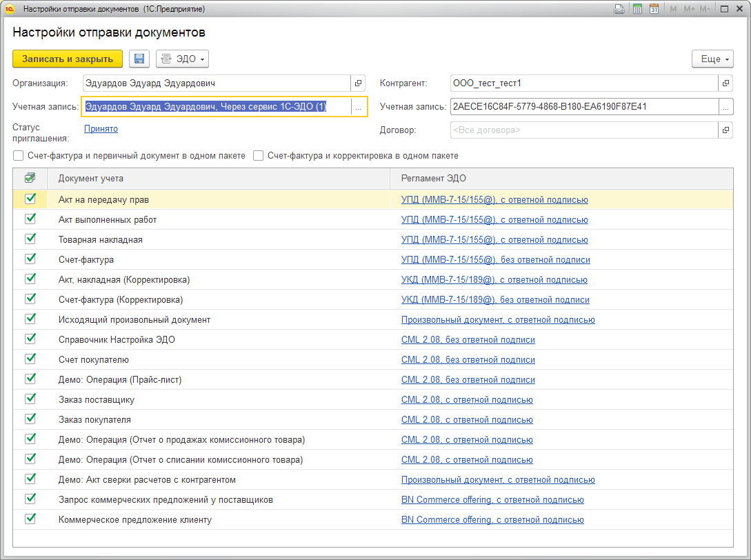The width and height of the screenshot is (751, 560).
Task: Click the floppy disk save icon
Action: 139,59
